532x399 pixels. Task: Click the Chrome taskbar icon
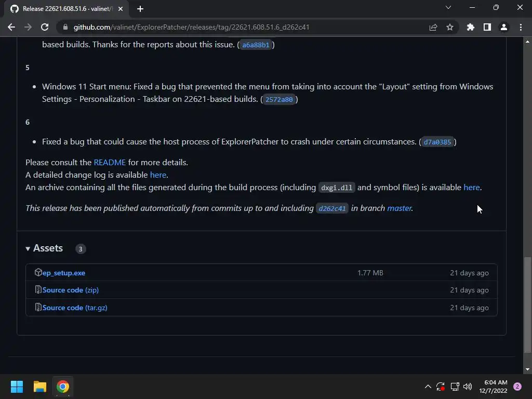coord(63,387)
